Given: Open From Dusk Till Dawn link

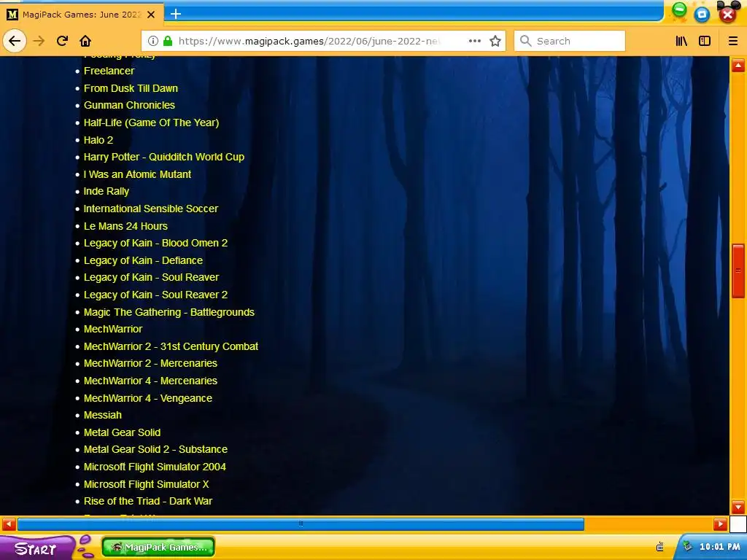Looking at the screenshot, I should 131,88.
